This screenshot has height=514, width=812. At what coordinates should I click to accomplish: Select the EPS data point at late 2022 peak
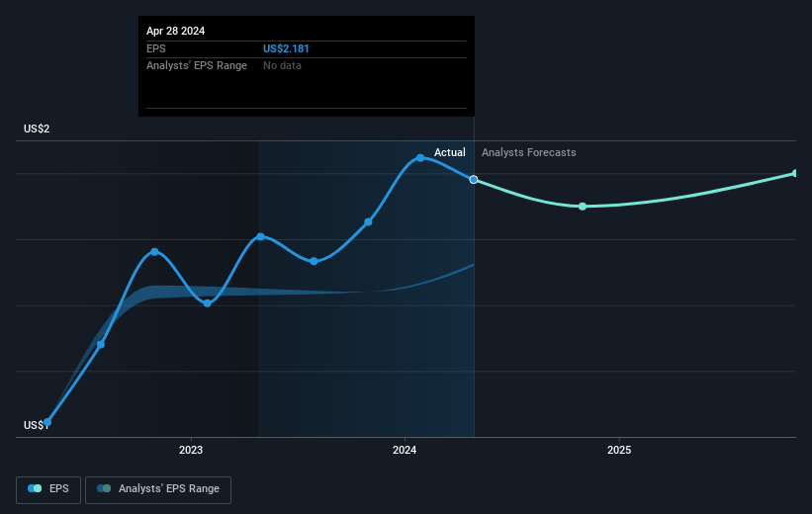tap(154, 252)
